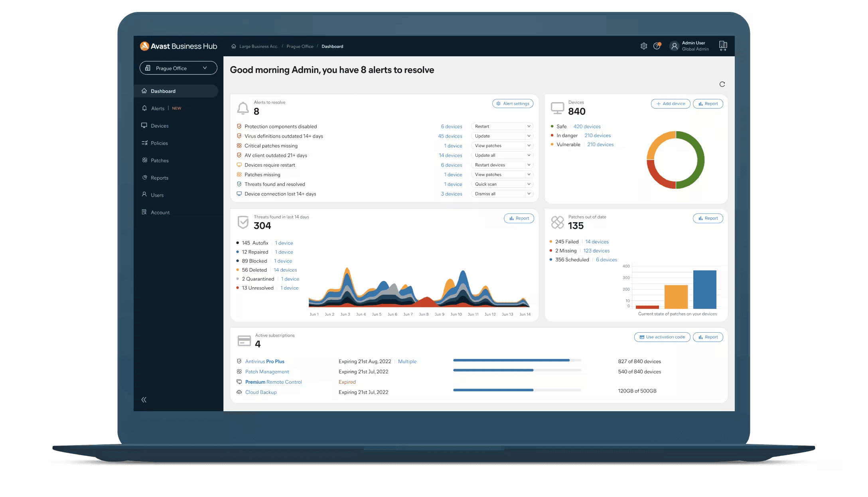Click the patch icon in Patches out of date
The width and height of the screenshot is (868, 497).
point(557,222)
